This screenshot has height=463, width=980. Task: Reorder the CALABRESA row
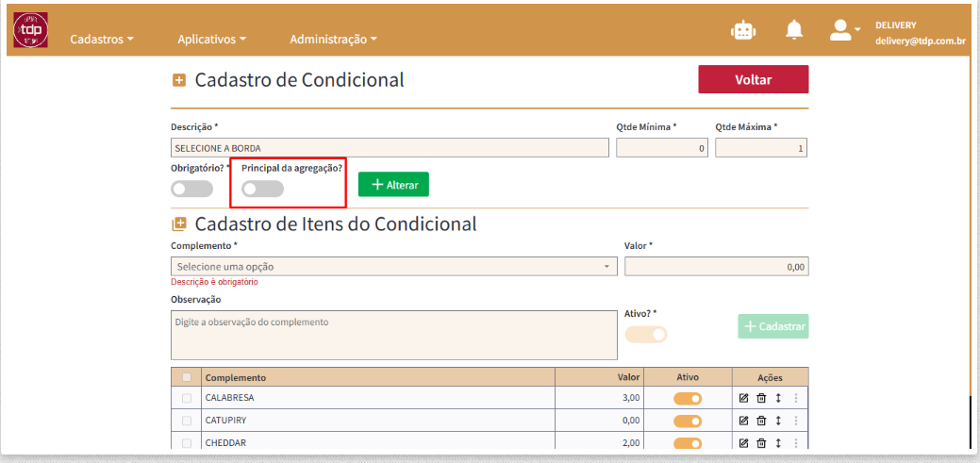pyautogui.click(x=779, y=398)
